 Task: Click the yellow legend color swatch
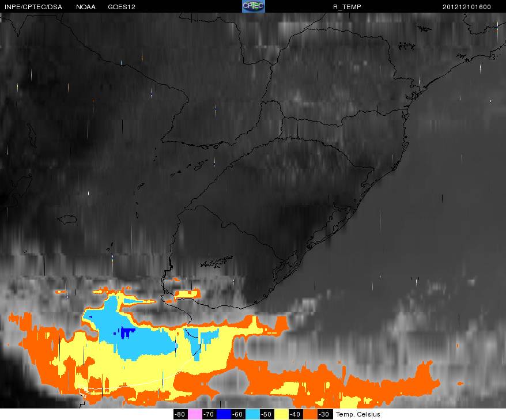point(281,414)
